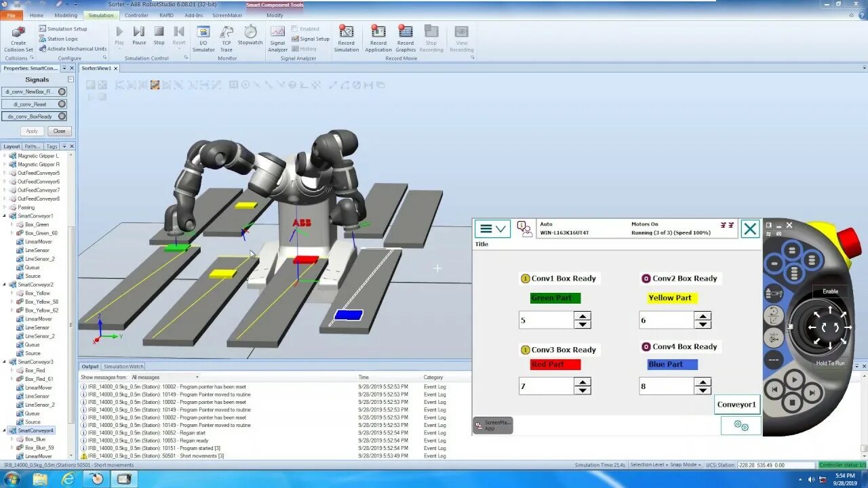Collapse SmartConveyor2 tree node

5,285
